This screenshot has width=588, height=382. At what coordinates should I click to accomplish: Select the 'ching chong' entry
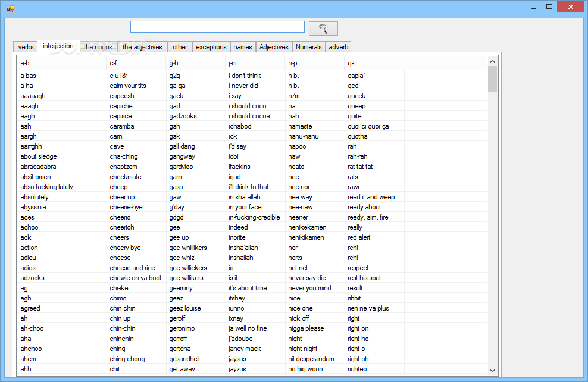pyautogui.click(x=127, y=359)
